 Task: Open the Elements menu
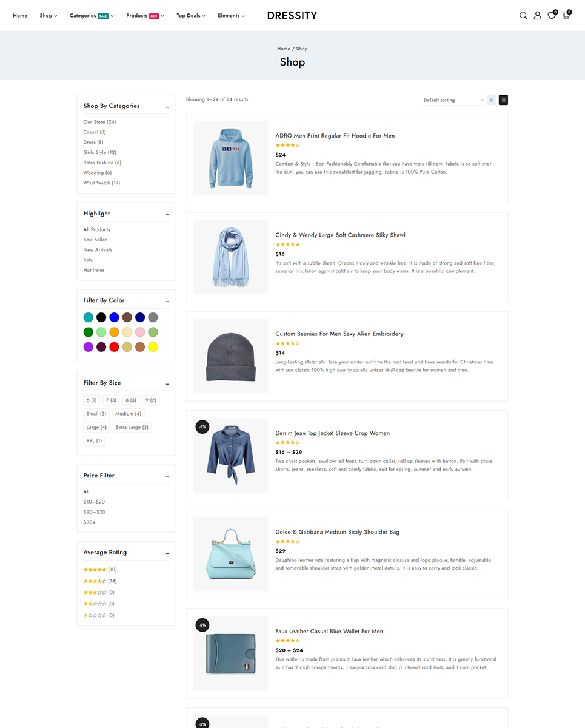pos(231,16)
